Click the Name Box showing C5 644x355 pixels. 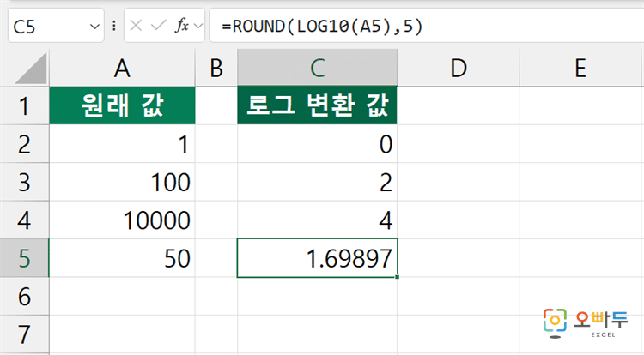click(x=56, y=27)
